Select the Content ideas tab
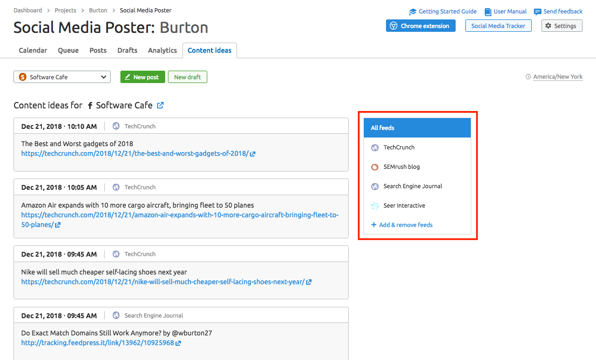The width and height of the screenshot is (596, 364). [209, 51]
